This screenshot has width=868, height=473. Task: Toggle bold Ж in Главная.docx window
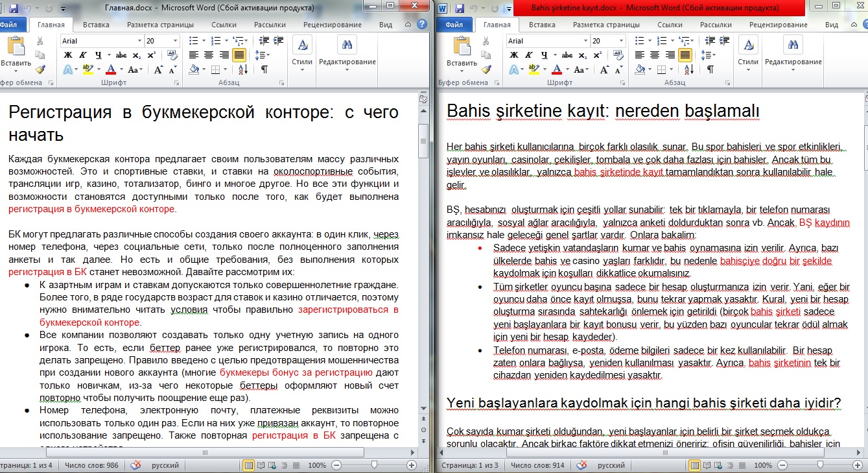(x=67, y=55)
